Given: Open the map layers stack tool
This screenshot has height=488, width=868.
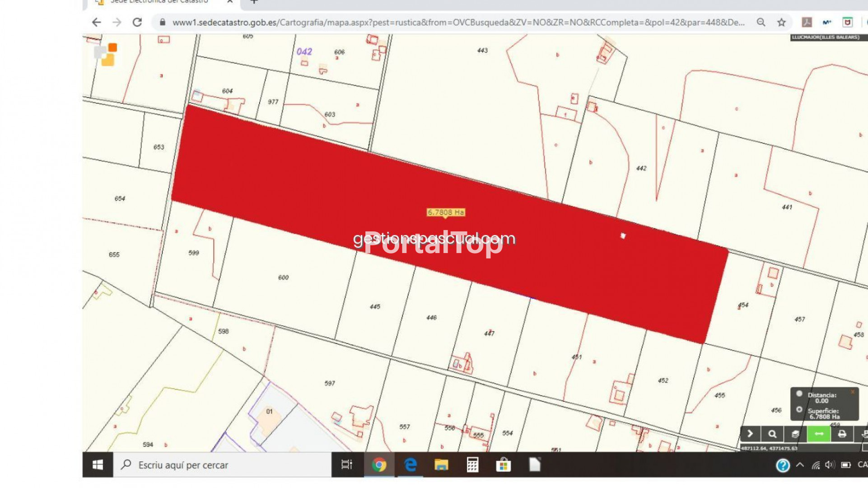Looking at the screenshot, I should (x=795, y=434).
